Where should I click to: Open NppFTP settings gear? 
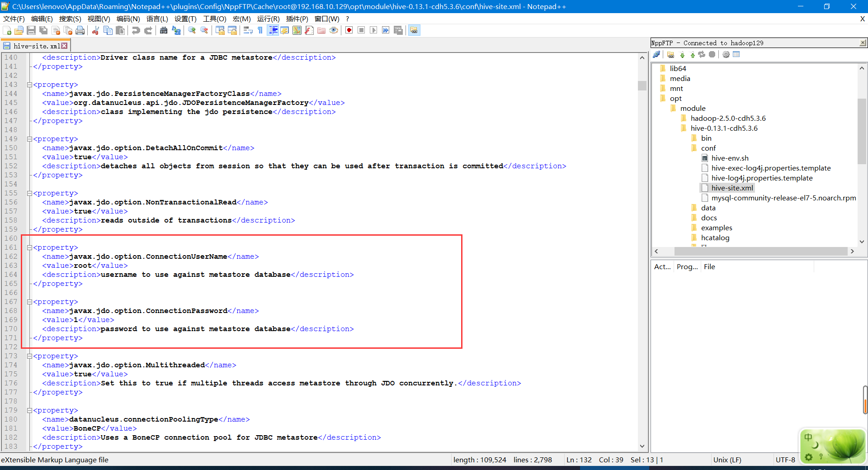pyautogui.click(x=726, y=55)
